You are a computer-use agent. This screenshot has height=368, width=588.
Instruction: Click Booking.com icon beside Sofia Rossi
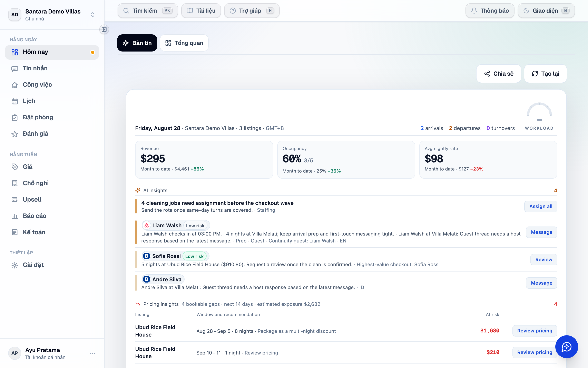(x=147, y=256)
